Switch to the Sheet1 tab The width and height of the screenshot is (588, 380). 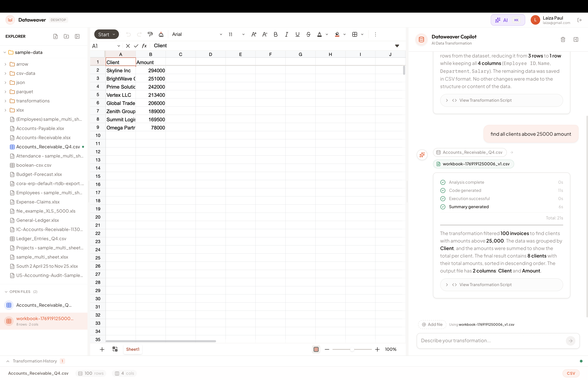(133, 349)
